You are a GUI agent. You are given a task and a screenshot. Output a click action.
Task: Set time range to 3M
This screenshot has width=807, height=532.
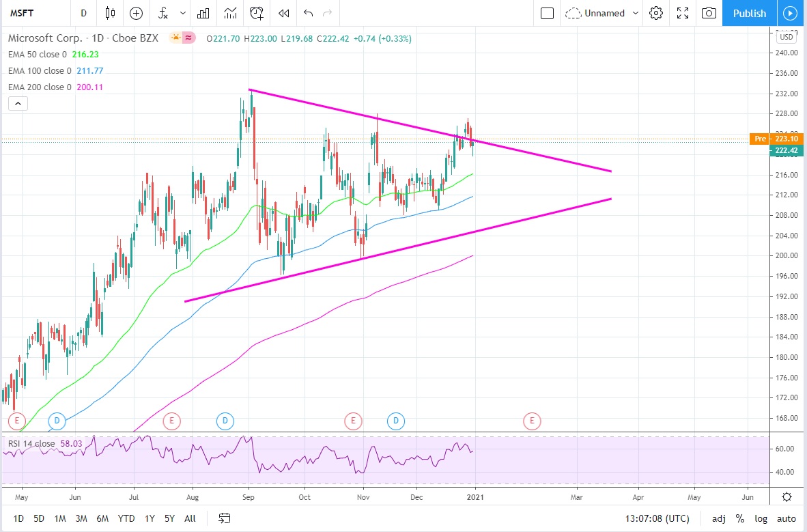(x=81, y=518)
